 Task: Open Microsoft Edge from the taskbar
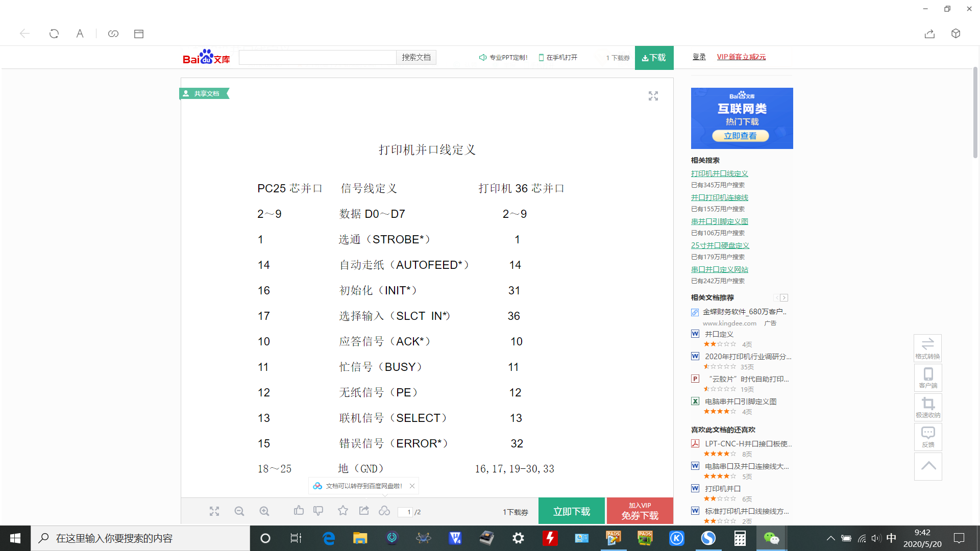[329, 538]
